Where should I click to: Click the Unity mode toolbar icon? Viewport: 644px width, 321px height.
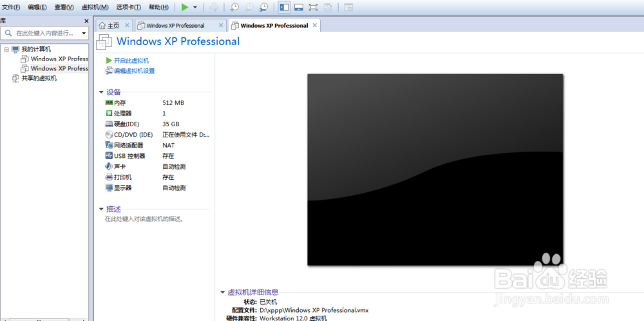(x=328, y=7)
